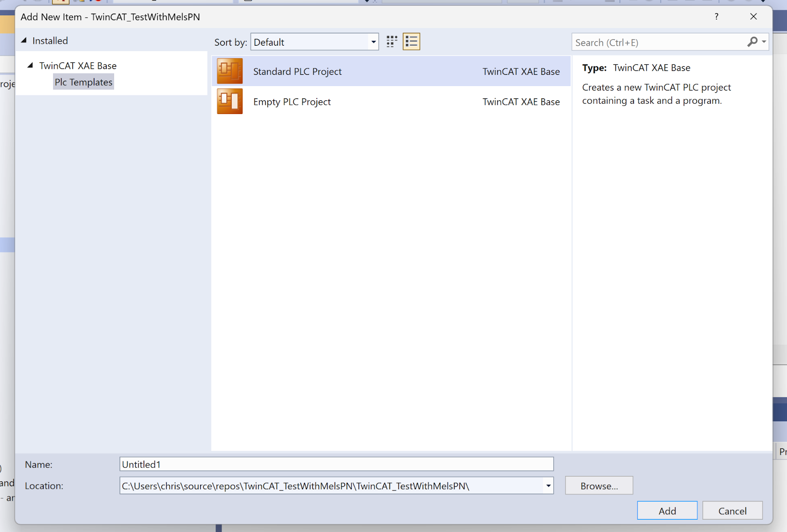Collapse the Installed section
The height and width of the screenshot is (532, 787).
pyautogui.click(x=24, y=40)
